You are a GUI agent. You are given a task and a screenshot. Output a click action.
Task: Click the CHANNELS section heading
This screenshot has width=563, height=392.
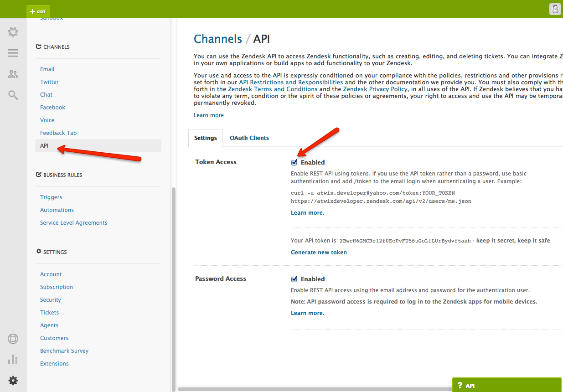point(53,47)
